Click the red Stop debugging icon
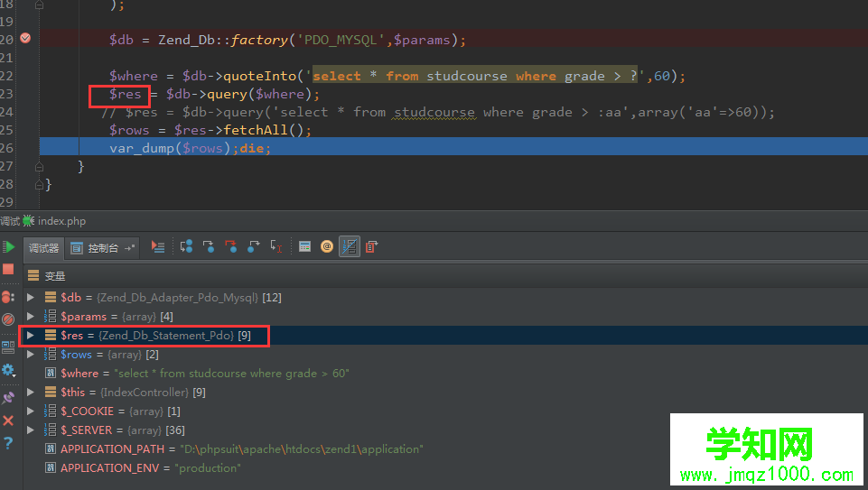 tap(8, 269)
